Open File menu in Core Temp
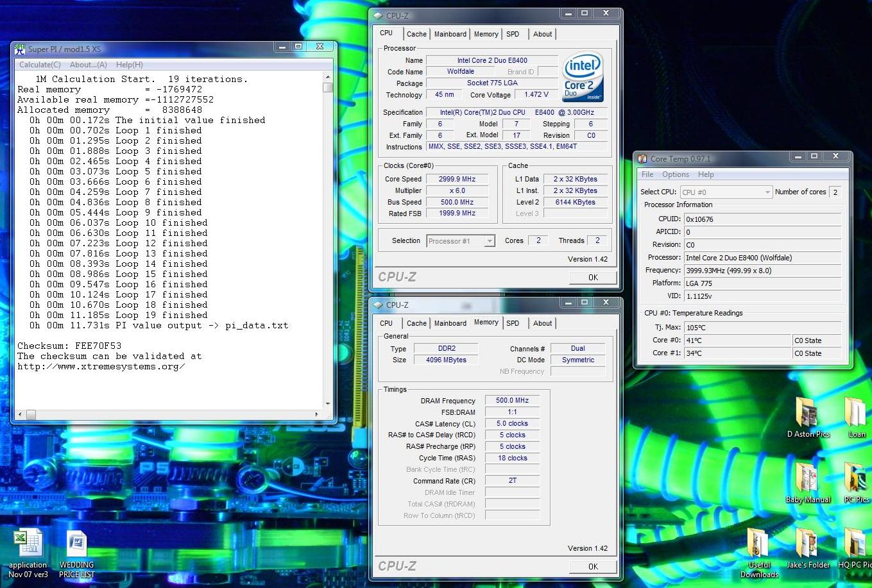The height and width of the screenshot is (588, 872). [647, 174]
